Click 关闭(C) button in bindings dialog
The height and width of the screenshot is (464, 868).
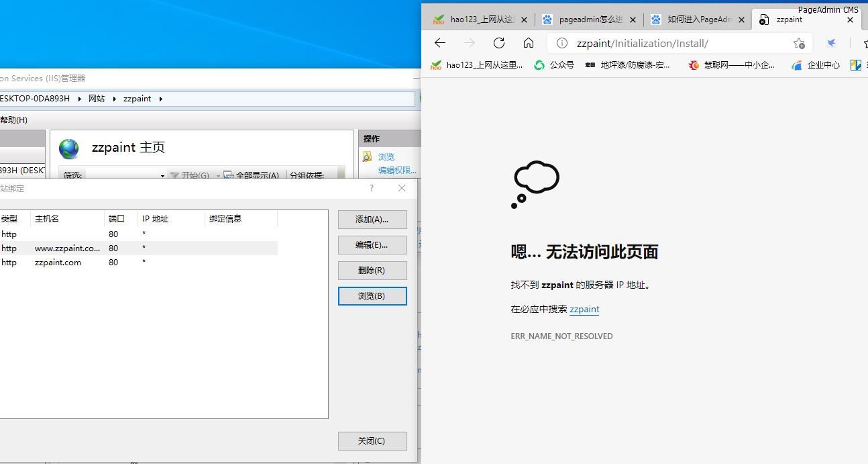click(372, 441)
